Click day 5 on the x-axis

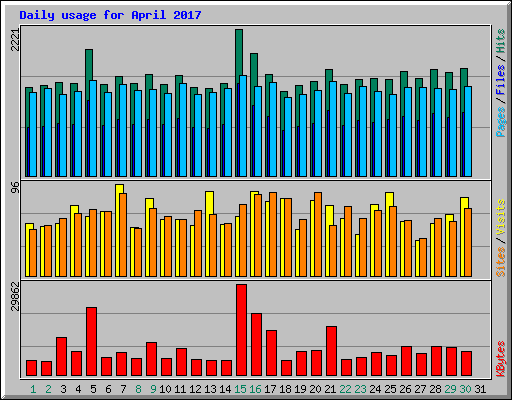point(93,389)
